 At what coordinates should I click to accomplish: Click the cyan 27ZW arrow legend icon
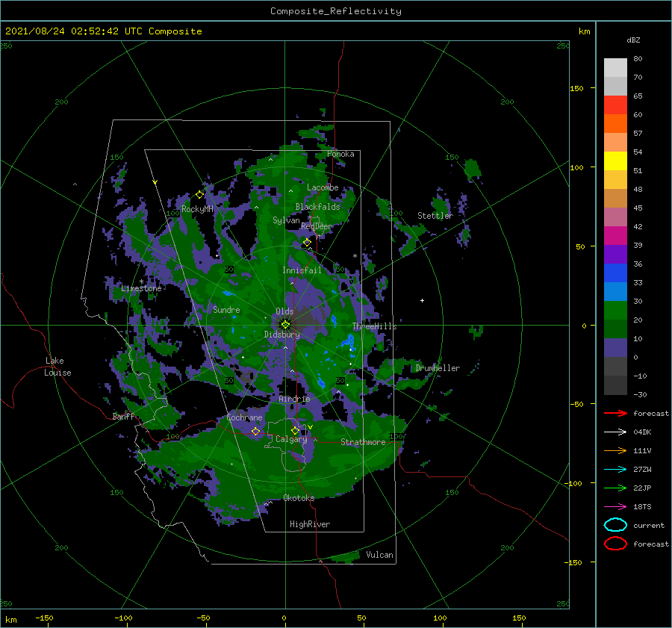(x=615, y=470)
